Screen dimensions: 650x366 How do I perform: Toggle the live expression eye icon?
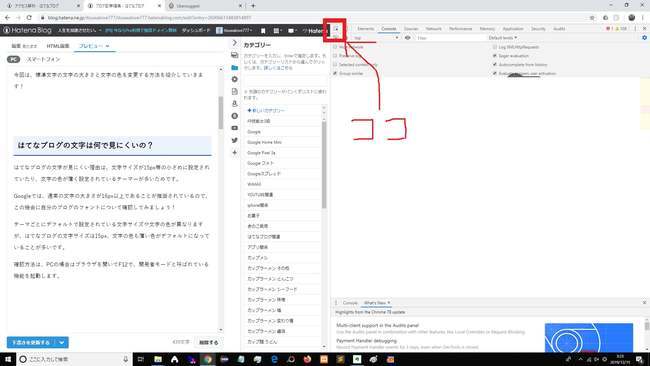pos(407,38)
